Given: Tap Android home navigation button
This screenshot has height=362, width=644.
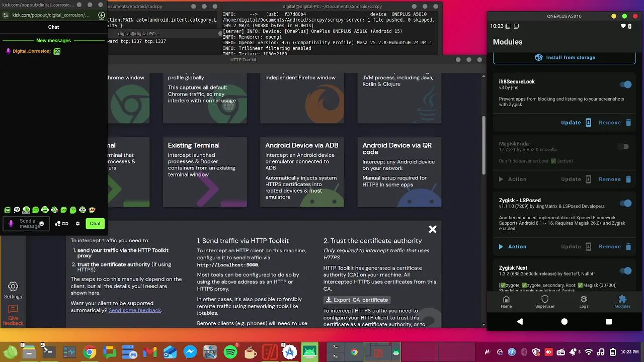Looking at the screenshot, I should (565, 321).
